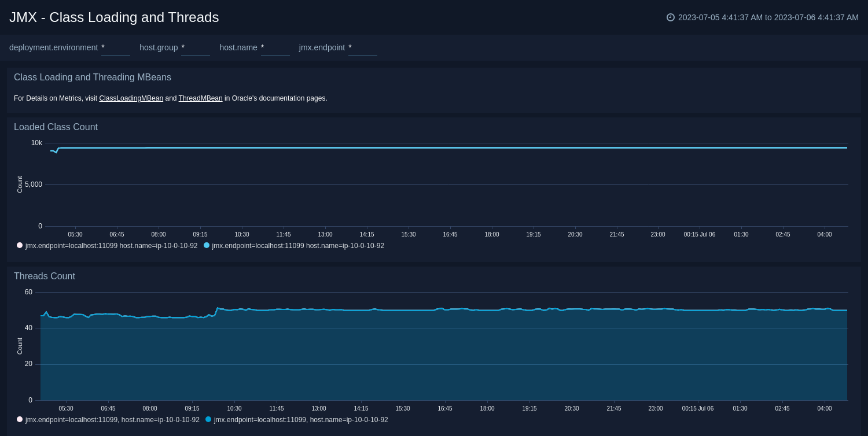Image resolution: width=868 pixels, height=436 pixels.
Task: Click the clock icon beside the time range
Action: 671,17
